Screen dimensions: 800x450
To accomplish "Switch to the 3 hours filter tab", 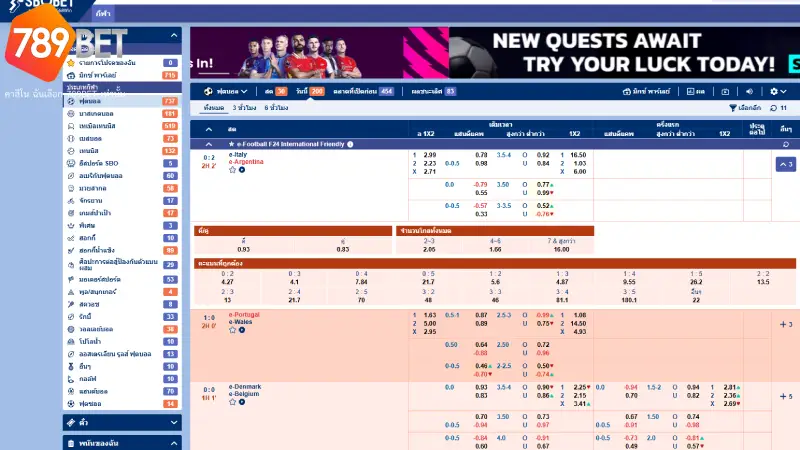I will coord(244,107).
